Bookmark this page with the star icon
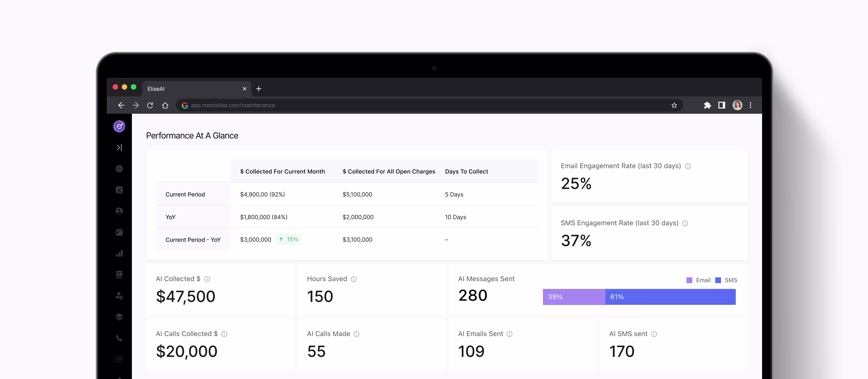Viewport: 868px width, 379px height. (674, 105)
